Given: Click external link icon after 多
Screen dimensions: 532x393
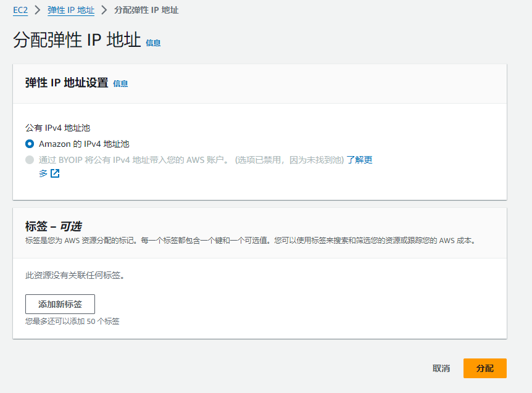Looking at the screenshot, I should [55, 173].
